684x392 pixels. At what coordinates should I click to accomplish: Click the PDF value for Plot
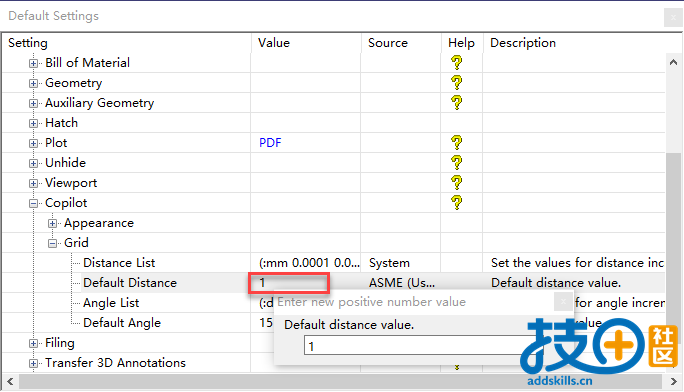[270, 143]
